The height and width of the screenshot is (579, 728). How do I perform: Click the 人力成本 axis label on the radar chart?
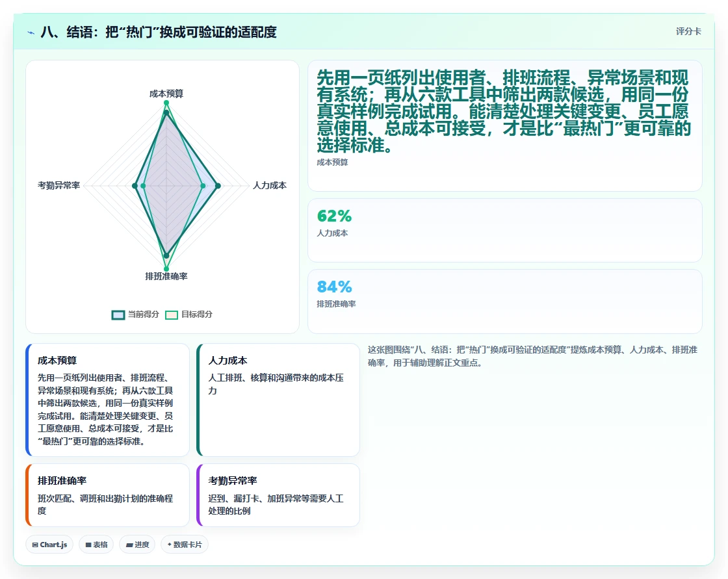coord(269,185)
